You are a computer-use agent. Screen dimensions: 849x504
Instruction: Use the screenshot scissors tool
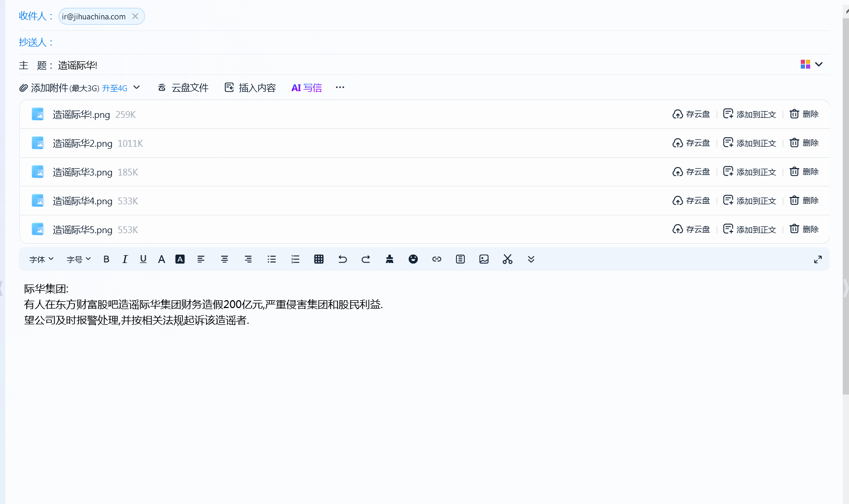(x=507, y=259)
